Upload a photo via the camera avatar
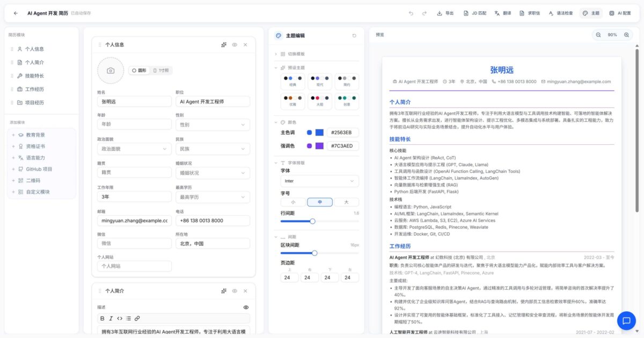The width and height of the screenshot is (644, 338). click(111, 70)
